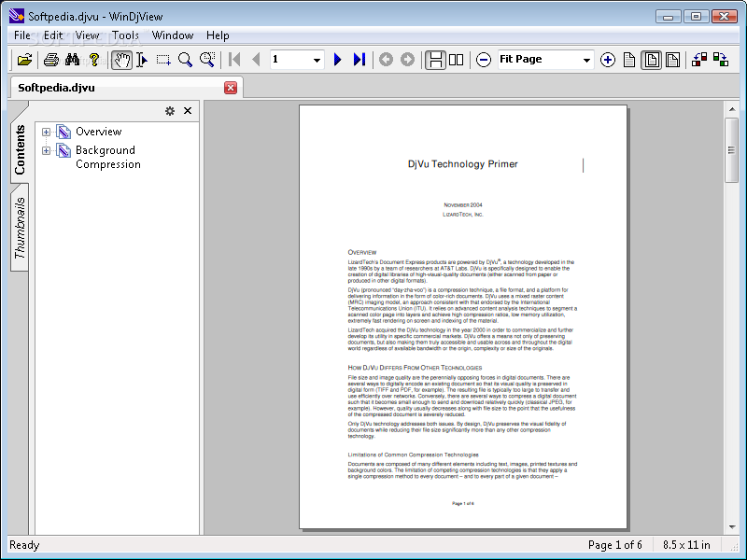Toggle Fit Width zoom button
The image size is (747, 560).
tap(672, 60)
